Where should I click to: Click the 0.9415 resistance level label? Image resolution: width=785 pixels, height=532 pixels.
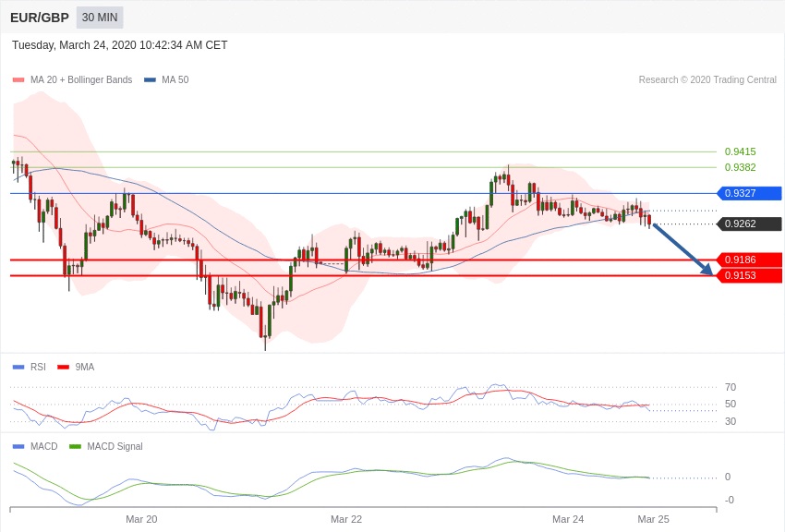(x=740, y=151)
